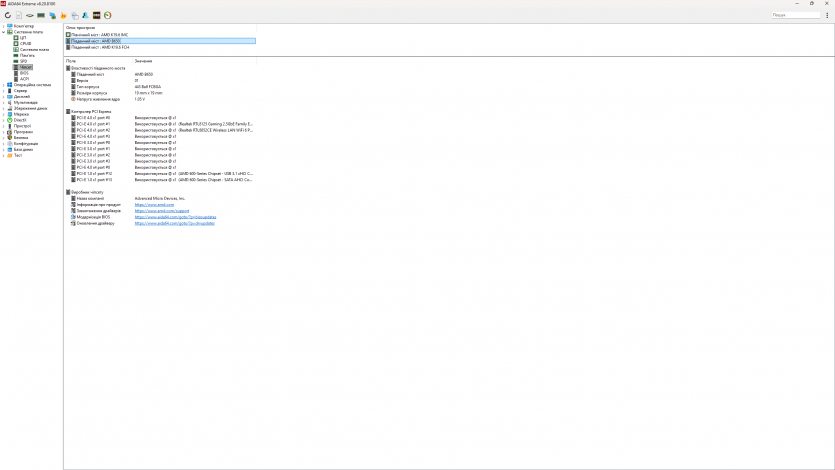This screenshot has height=470, width=835.
Task: Click the green memory module toolbar icon
Action: point(41,15)
